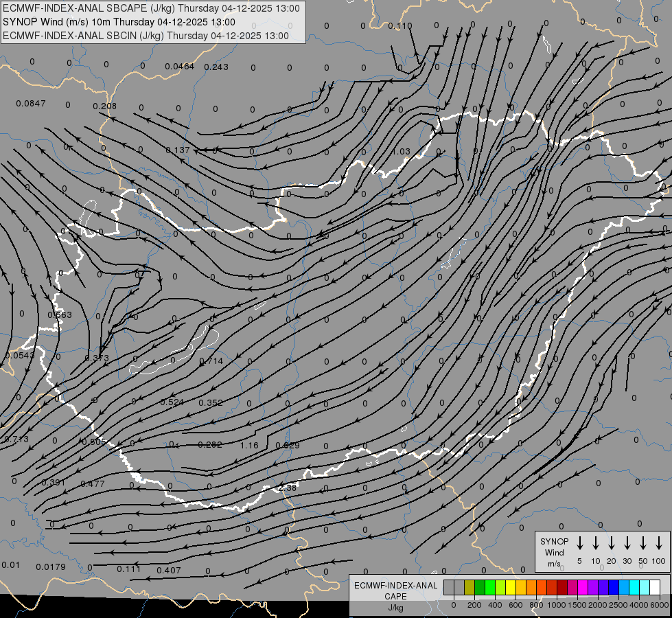
Task: Pick the dark green CAPE legend swatch
Action: (x=480, y=587)
